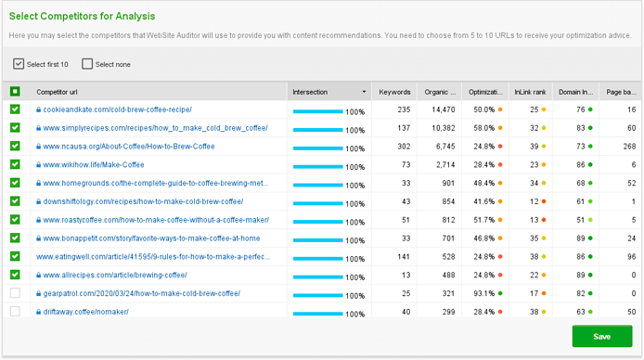644x360 pixels.
Task: Tick the Select none checkbox
Action: (x=87, y=64)
